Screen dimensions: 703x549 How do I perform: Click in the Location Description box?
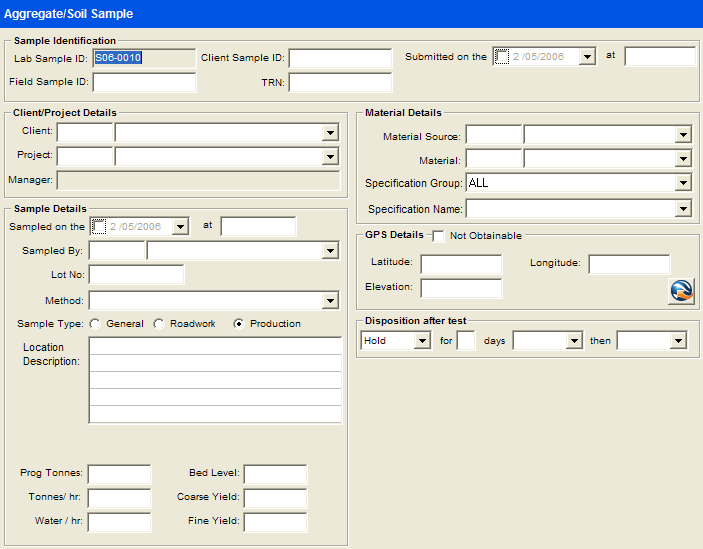(x=215, y=380)
